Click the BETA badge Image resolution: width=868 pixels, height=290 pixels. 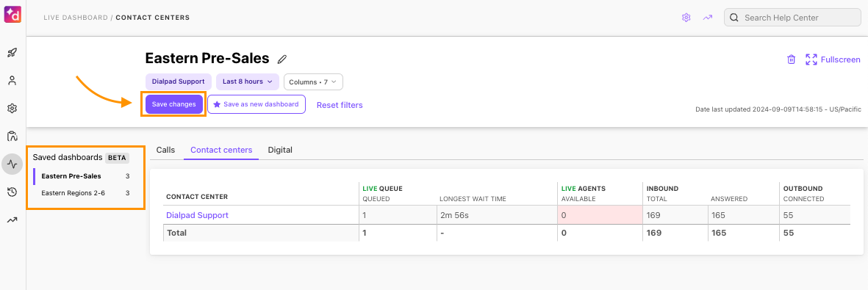[117, 158]
